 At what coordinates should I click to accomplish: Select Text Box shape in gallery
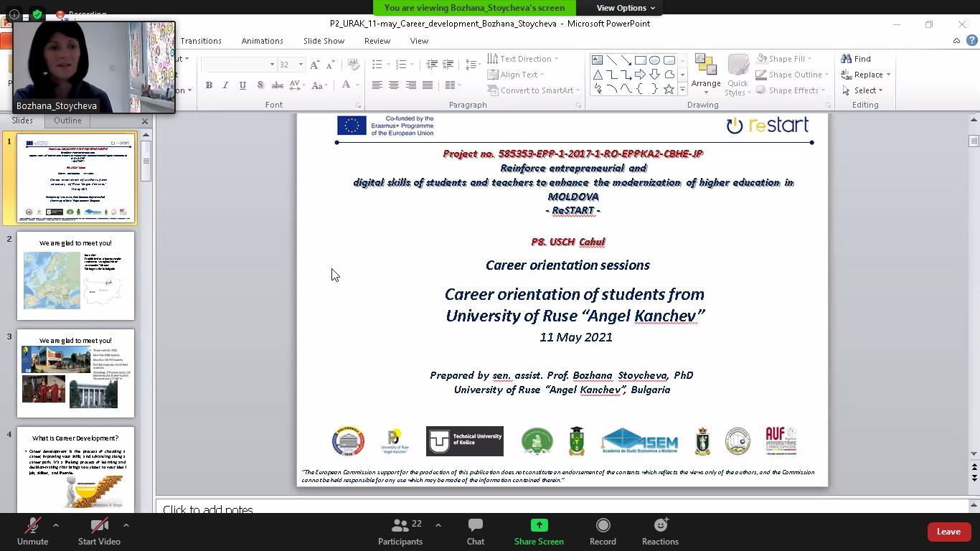(x=597, y=60)
